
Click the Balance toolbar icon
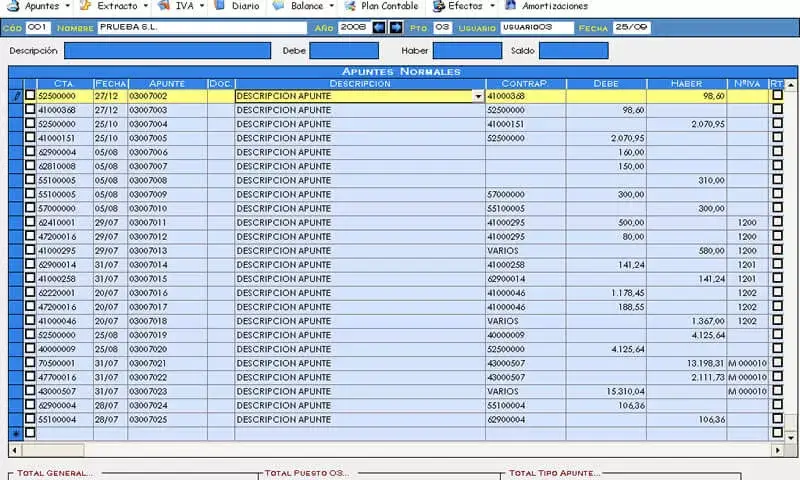click(x=279, y=6)
